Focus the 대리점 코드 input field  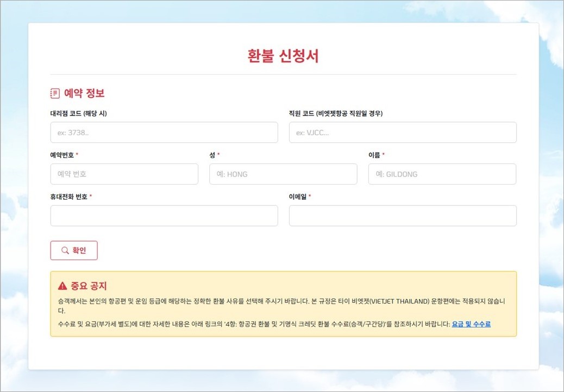(x=164, y=132)
